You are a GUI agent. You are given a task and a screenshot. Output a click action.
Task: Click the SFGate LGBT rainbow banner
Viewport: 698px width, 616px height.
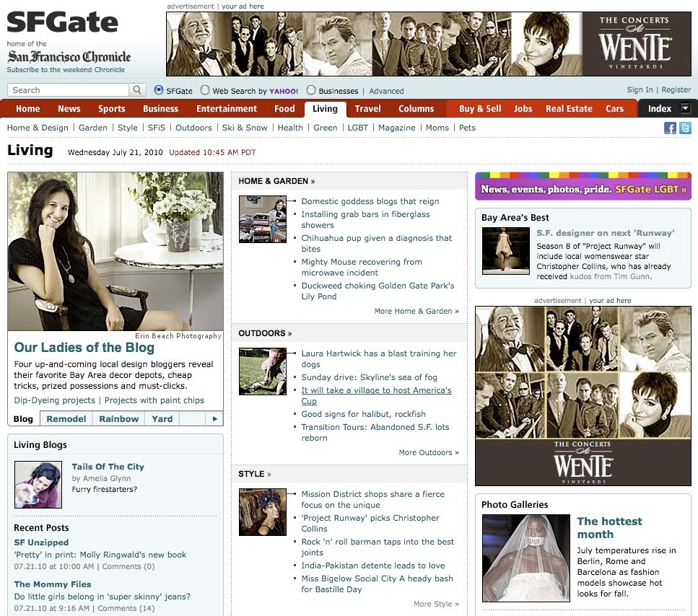coord(583,186)
